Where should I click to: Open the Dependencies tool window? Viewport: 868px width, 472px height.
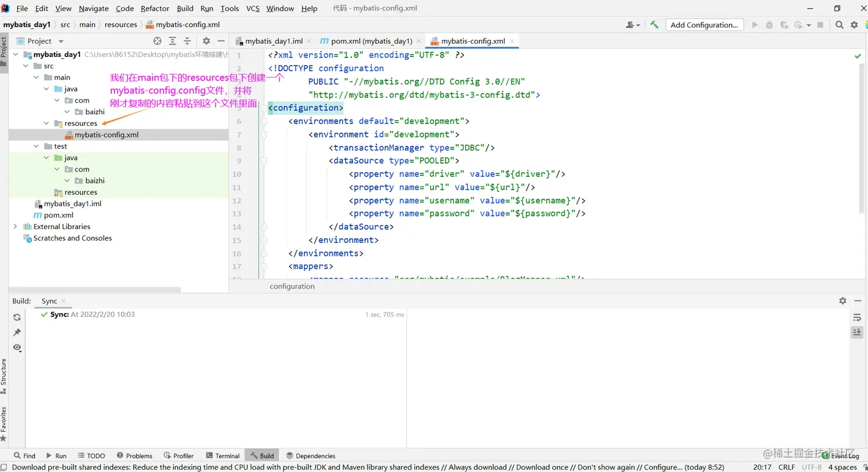[311, 456]
